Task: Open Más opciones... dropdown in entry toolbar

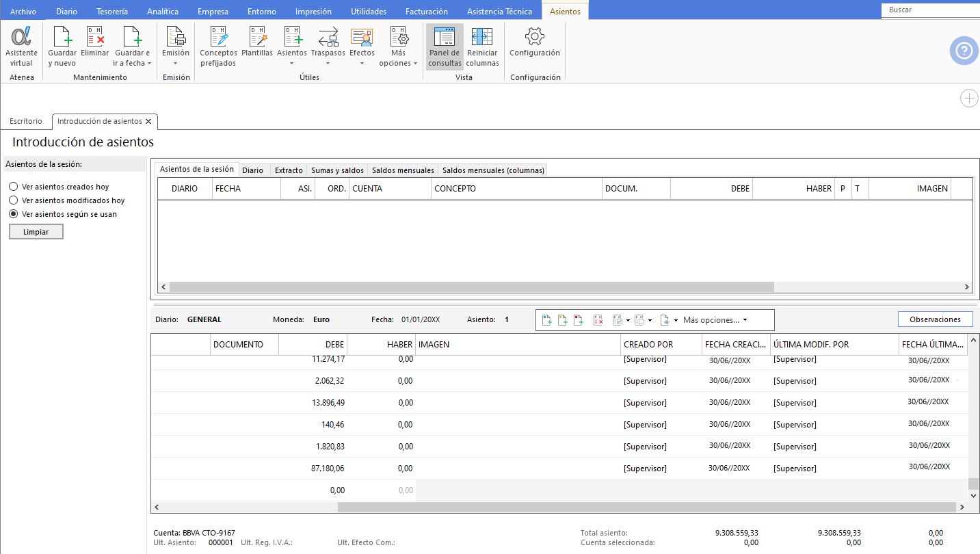Action: 715,319
